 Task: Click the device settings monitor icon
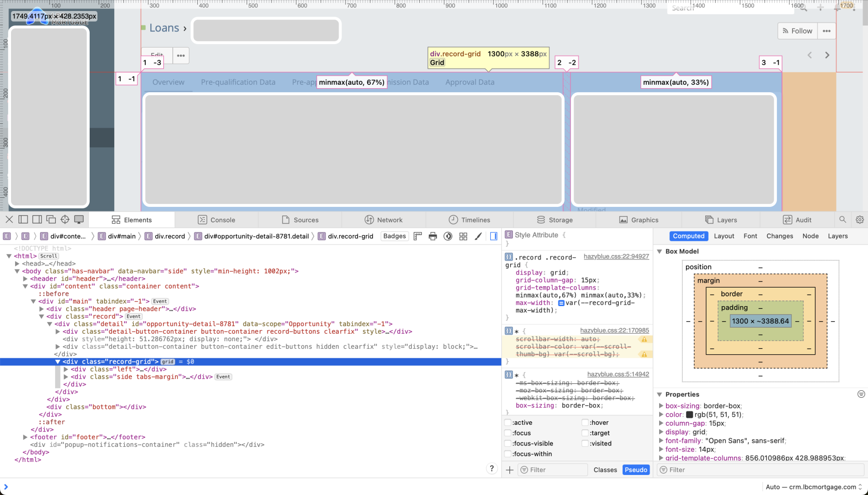(x=79, y=219)
